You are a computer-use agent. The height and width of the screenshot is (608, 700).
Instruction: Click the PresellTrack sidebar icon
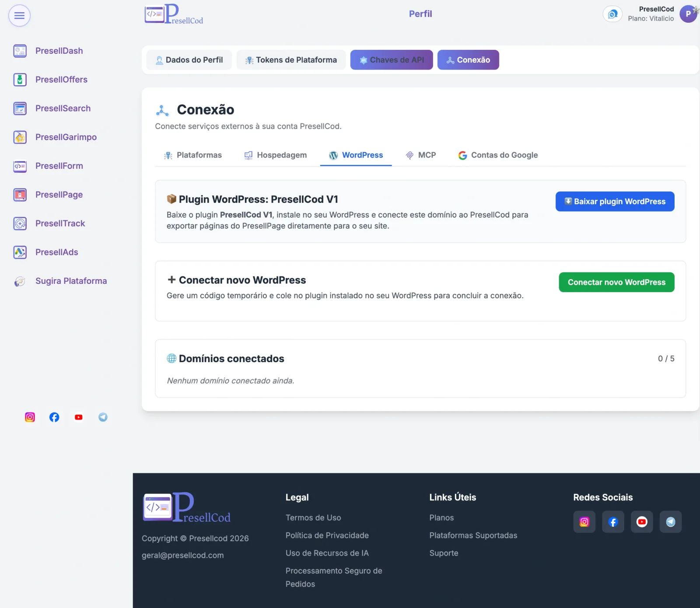(20, 224)
